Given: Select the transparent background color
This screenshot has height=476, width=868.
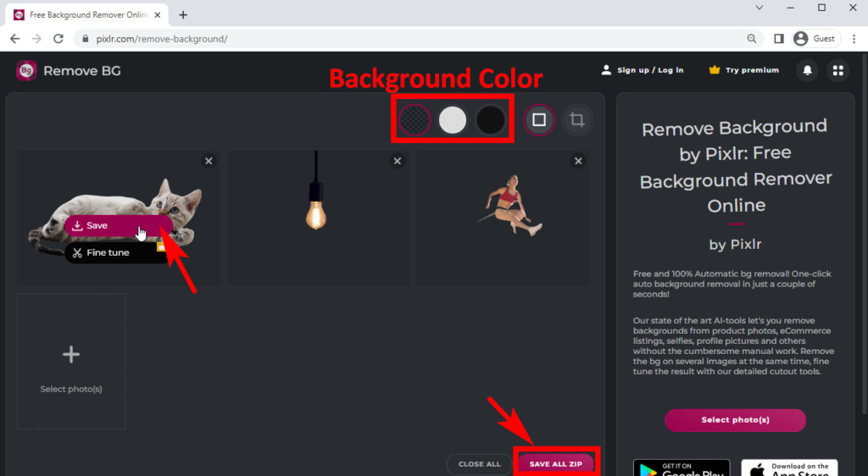Looking at the screenshot, I should click(x=415, y=120).
